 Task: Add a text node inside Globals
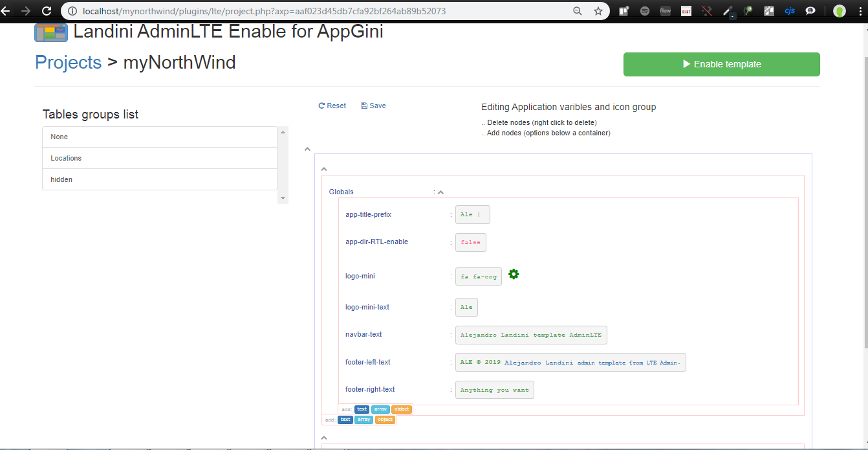coord(362,409)
